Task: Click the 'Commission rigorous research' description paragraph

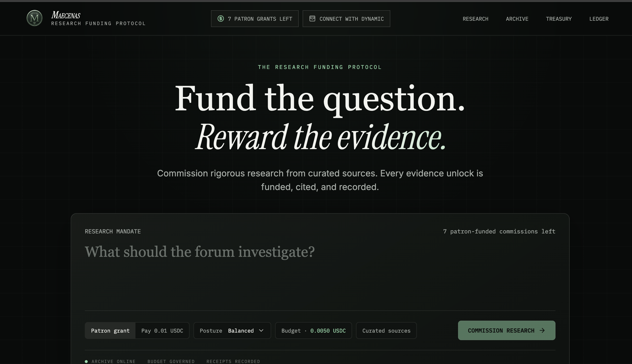Action: point(320,180)
